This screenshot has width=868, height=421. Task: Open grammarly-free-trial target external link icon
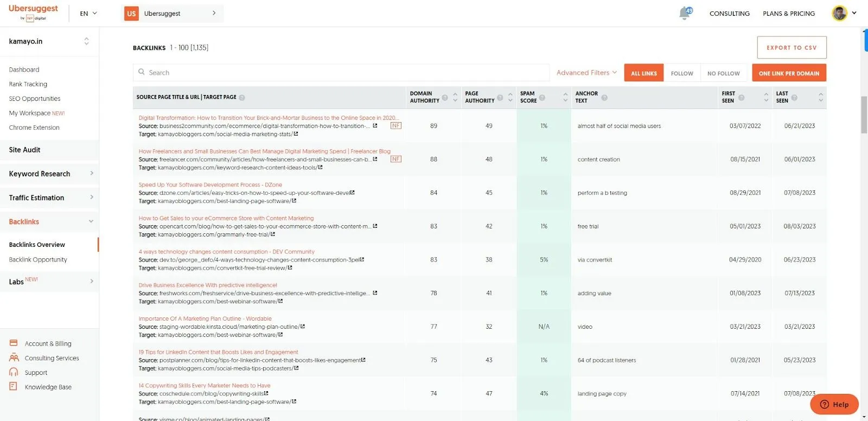(x=273, y=234)
